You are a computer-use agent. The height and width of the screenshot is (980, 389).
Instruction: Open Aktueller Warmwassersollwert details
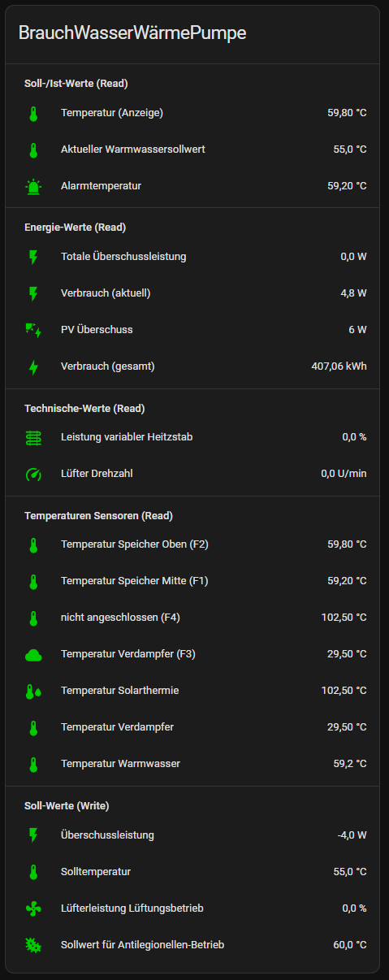click(195, 150)
